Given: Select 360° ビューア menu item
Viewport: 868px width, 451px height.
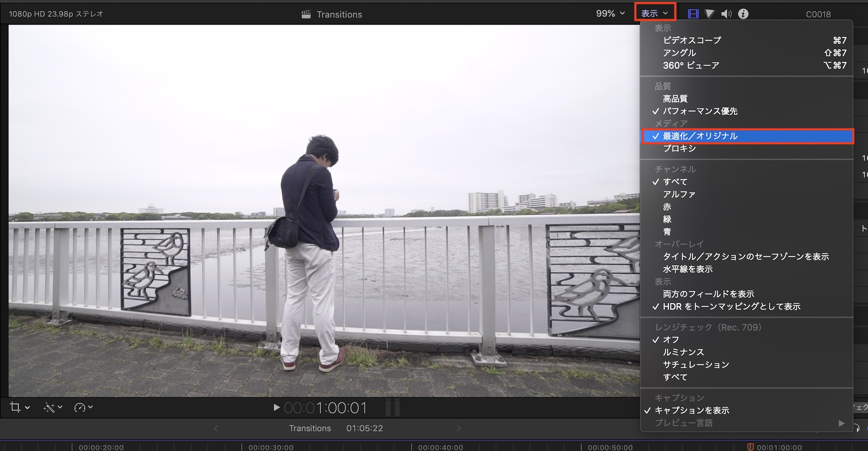Looking at the screenshot, I should 746,66.
